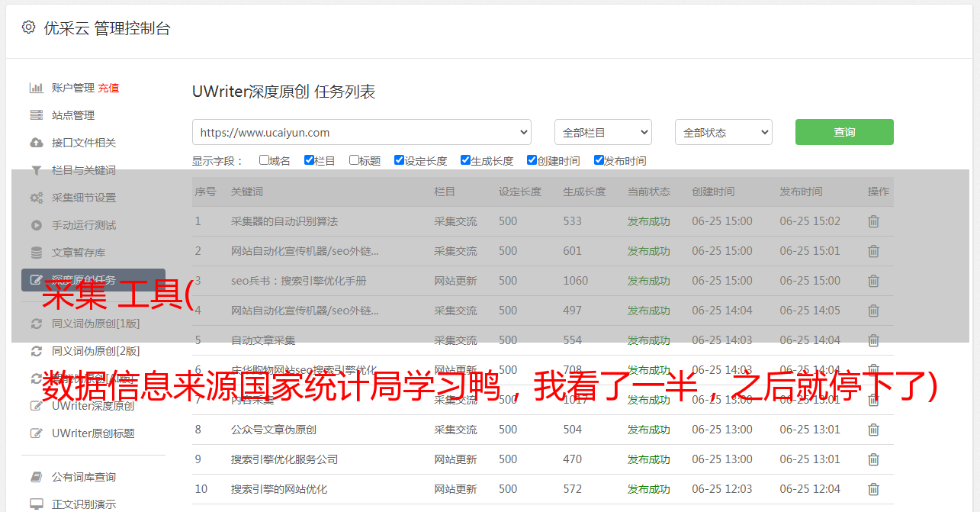Open the 全部状态 status dropdown
Screen dimensions: 980x512
click(x=724, y=132)
